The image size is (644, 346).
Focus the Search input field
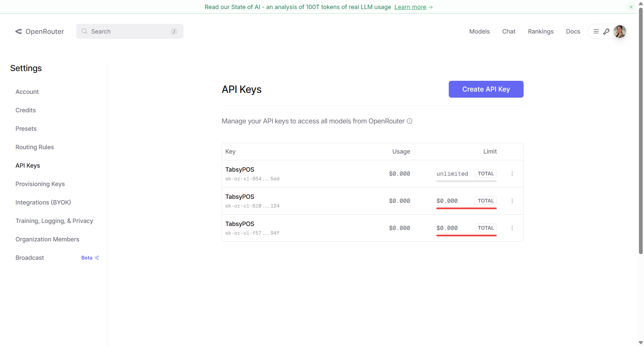(130, 31)
